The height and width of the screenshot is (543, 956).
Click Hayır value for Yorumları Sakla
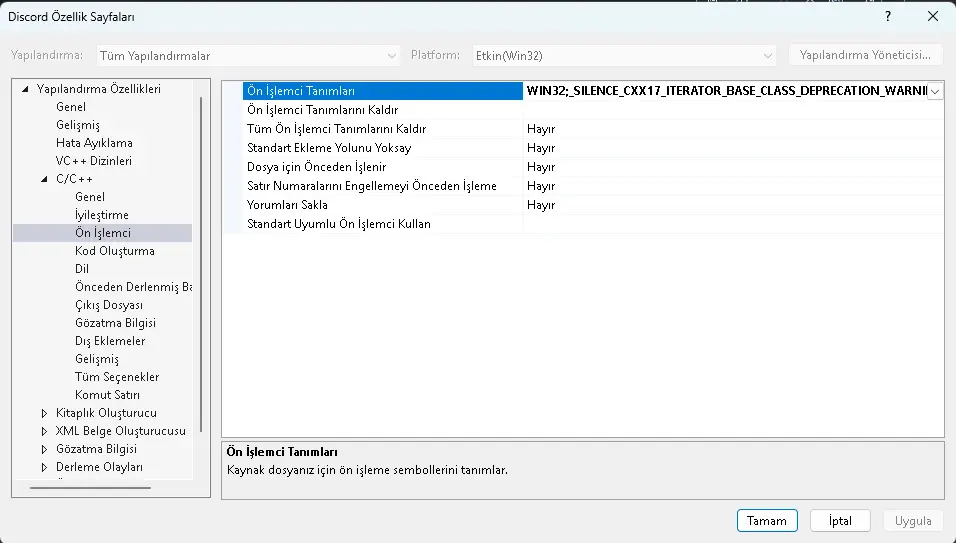point(541,205)
